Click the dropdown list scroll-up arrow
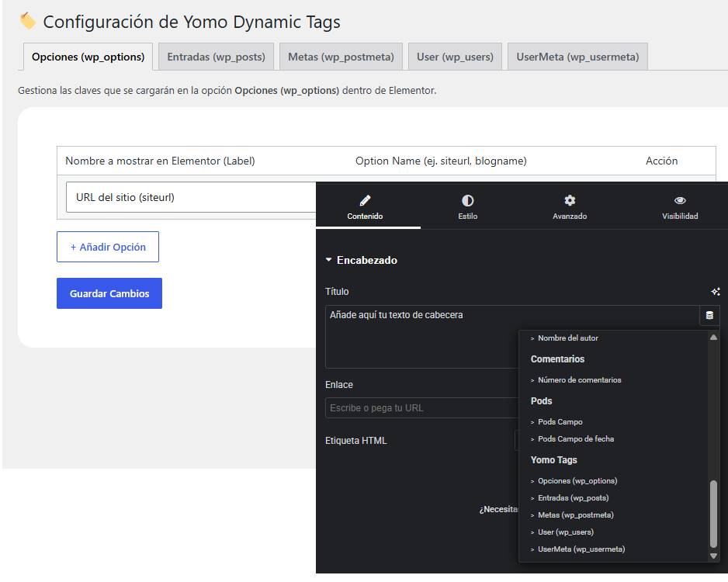 pyautogui.click(x=713, y=338)
